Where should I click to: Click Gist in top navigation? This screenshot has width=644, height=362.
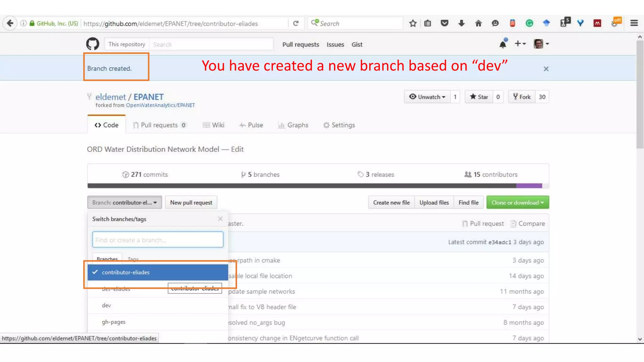[357, 45]
